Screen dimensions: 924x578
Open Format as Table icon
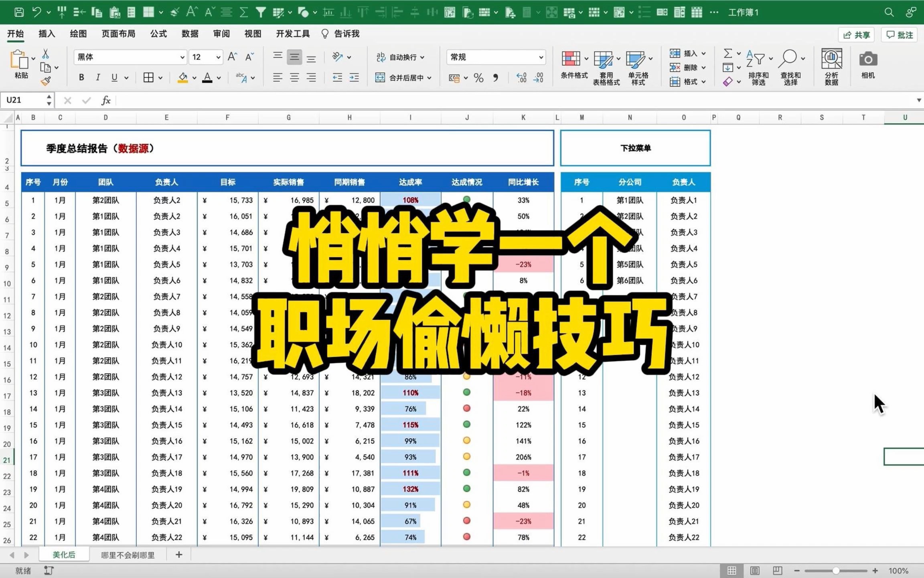[x=603, y=59]
